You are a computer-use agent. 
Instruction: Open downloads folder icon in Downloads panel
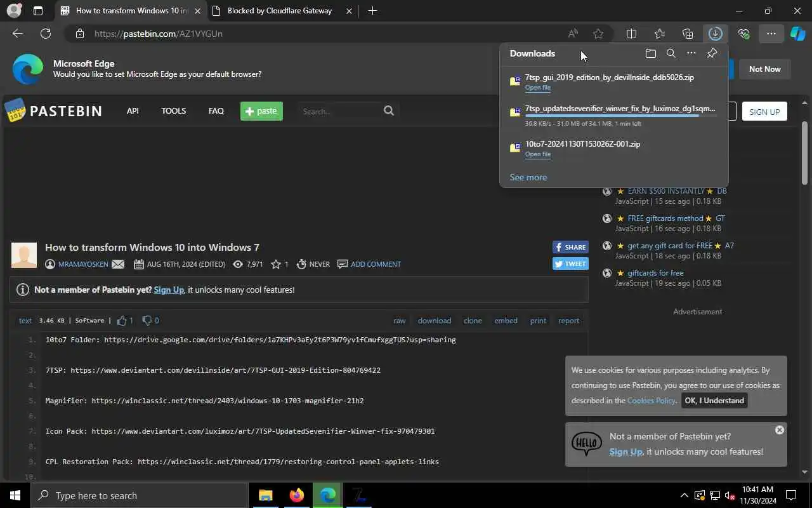click(x=650, y=53)
